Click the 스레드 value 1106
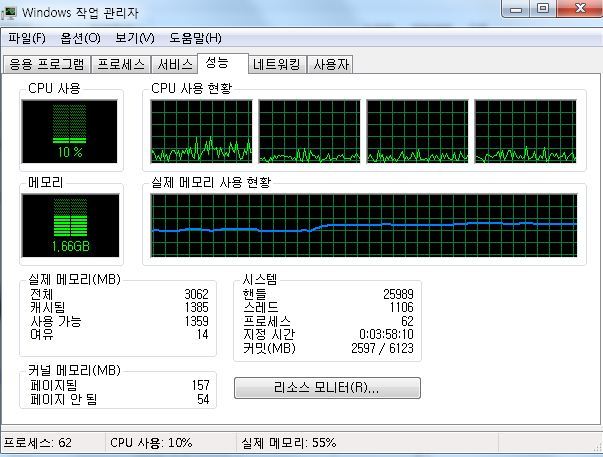 pos(401,307)
